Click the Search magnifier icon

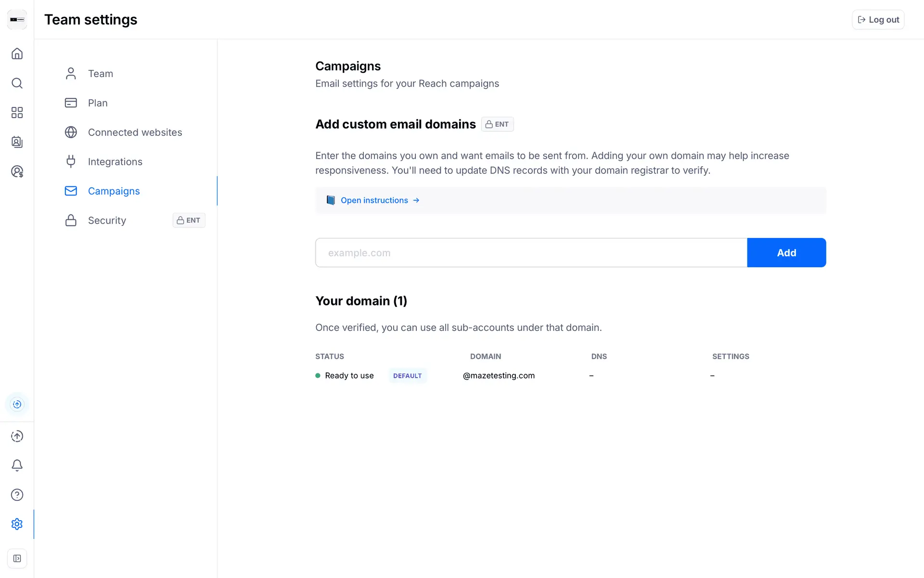pyautogui.click(x=17, y=83)
